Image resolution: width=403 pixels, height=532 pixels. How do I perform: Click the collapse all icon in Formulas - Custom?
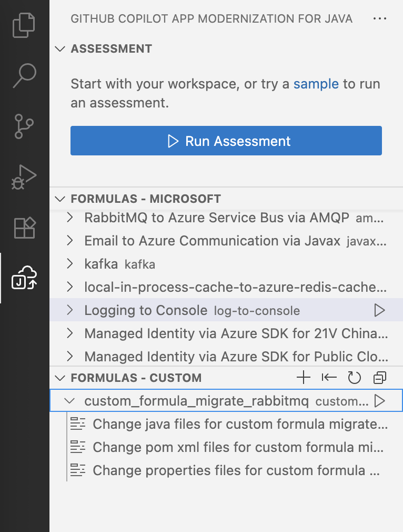coord(380,378)
